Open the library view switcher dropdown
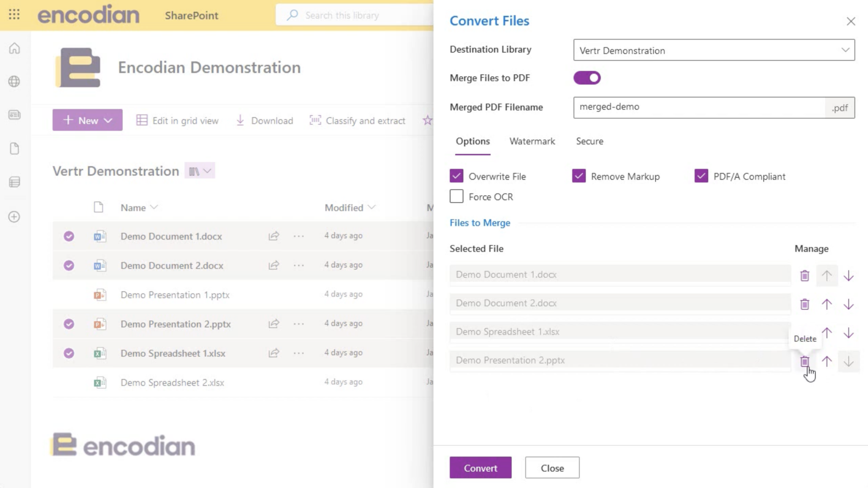 pyautogui.click(x=200, y=171)
